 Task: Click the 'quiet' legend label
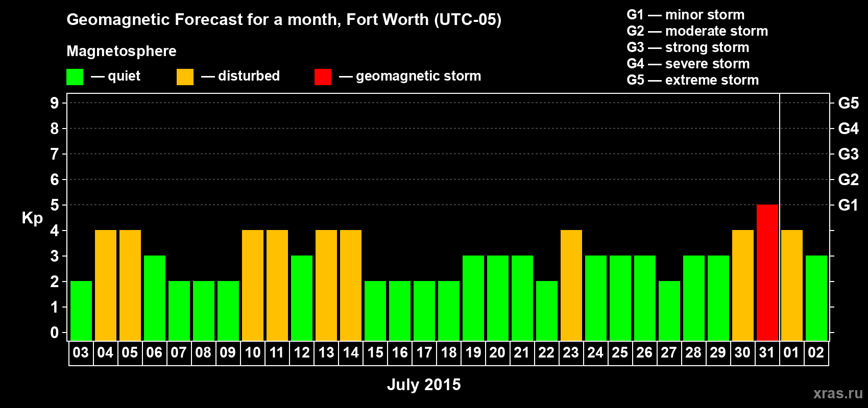tap(124, 76)
